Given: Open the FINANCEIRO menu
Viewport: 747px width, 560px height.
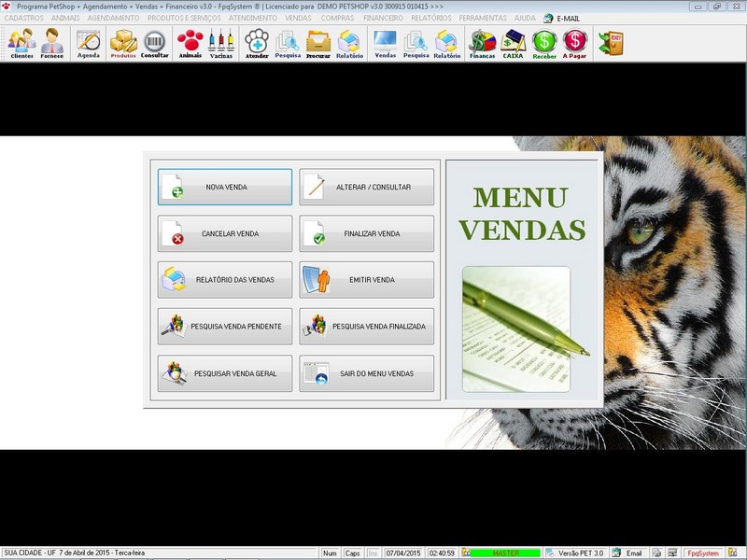Looking at the screenshot, I should (383, 18).
